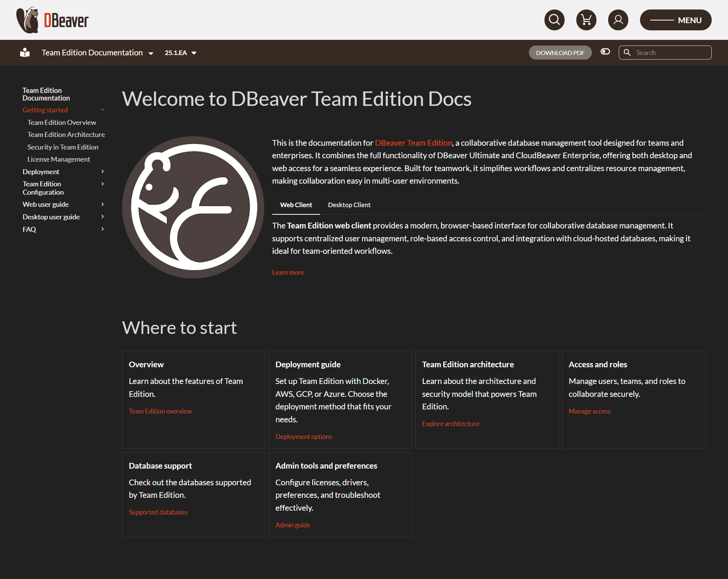Collapse the Getting started section

102,110
